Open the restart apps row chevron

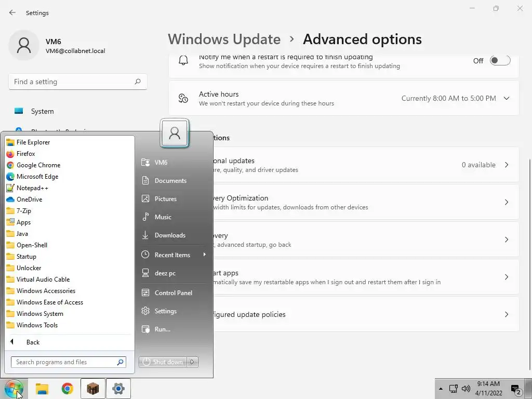(x=507, y=277)
